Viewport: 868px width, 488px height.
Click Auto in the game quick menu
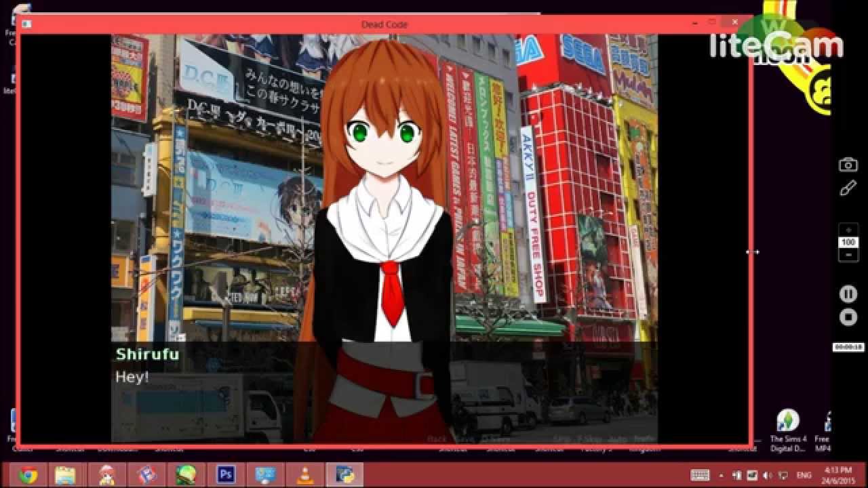click(618, 439)
